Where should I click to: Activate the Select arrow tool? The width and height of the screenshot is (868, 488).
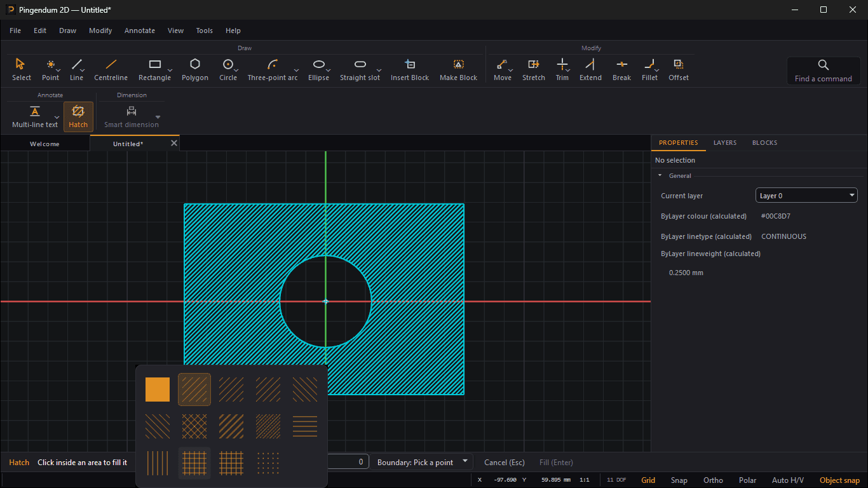click(x=21, y=69)
